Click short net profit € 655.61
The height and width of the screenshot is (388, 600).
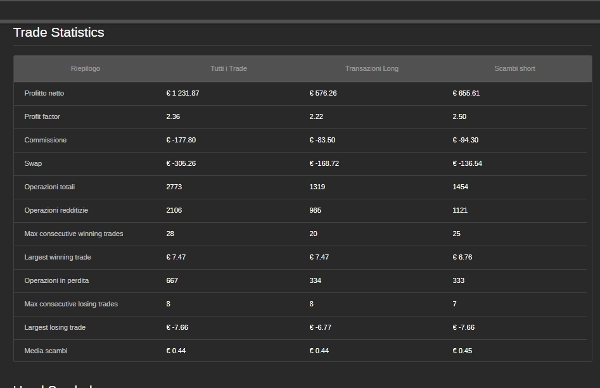tap(466, 93)
